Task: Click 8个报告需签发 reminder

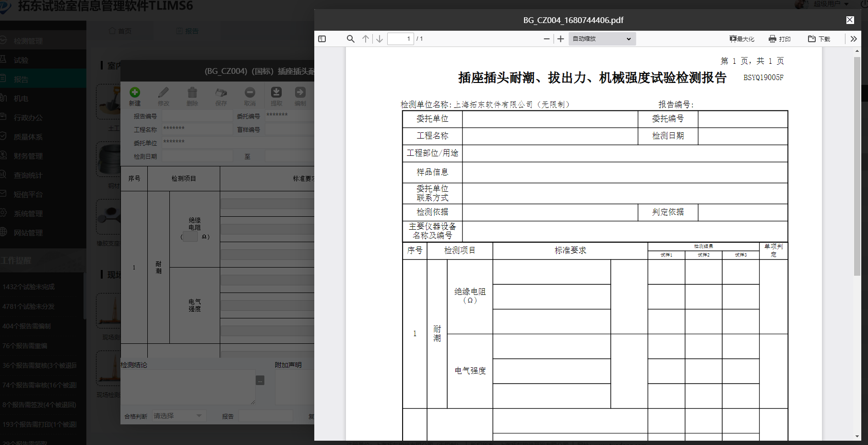Action: [39, 405]
